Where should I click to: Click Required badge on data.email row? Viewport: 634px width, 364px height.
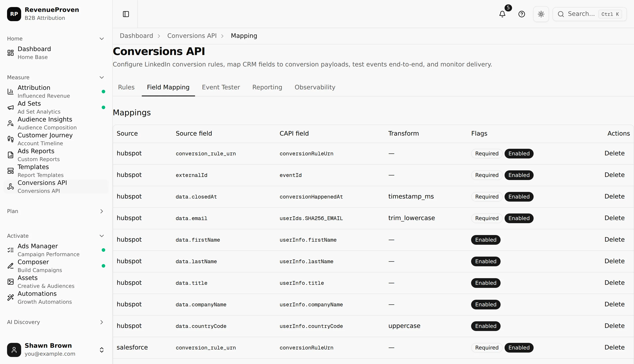487,218
